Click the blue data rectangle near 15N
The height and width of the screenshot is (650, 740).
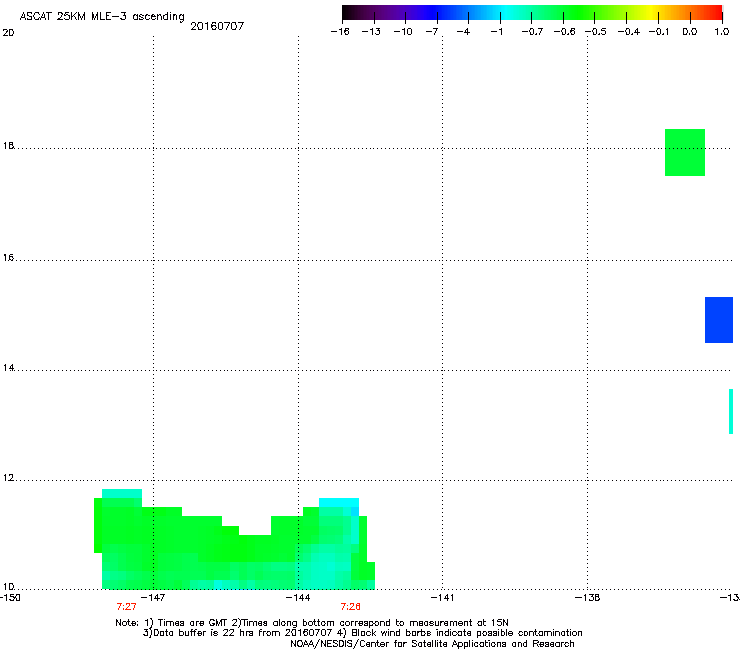click(719, 320)
